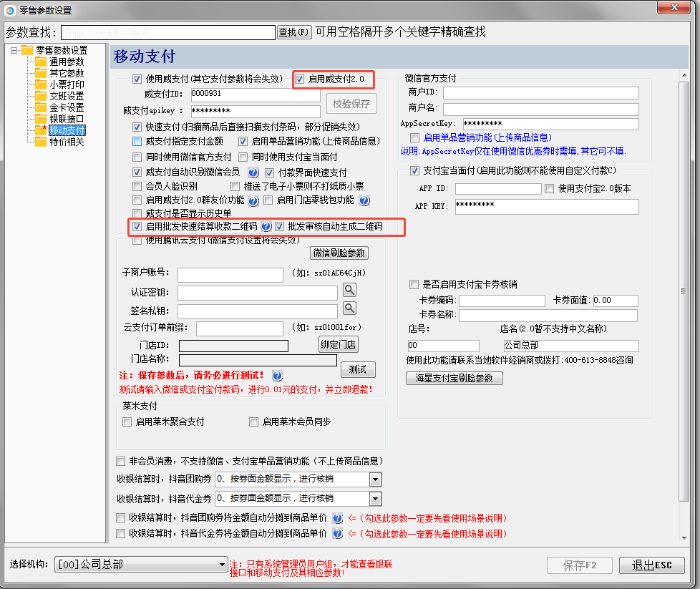Click 退出ESC button
This screenshot has height=589, width=700.
pos(651,565)
